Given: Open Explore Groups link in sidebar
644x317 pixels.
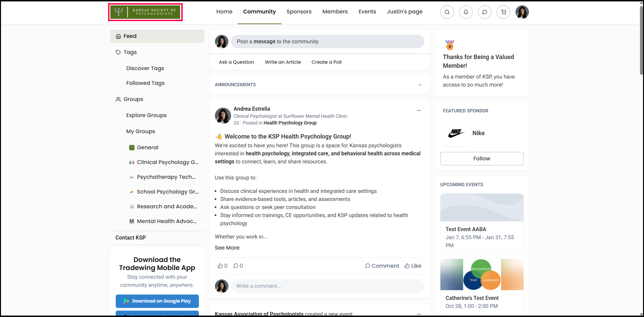Looking at the screenshot, I should (x=146, y=115).
